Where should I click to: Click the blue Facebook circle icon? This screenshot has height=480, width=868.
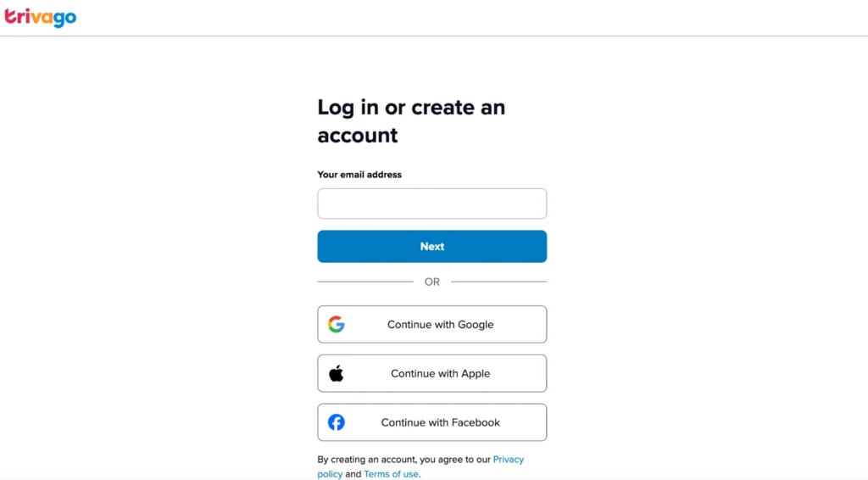336,422
